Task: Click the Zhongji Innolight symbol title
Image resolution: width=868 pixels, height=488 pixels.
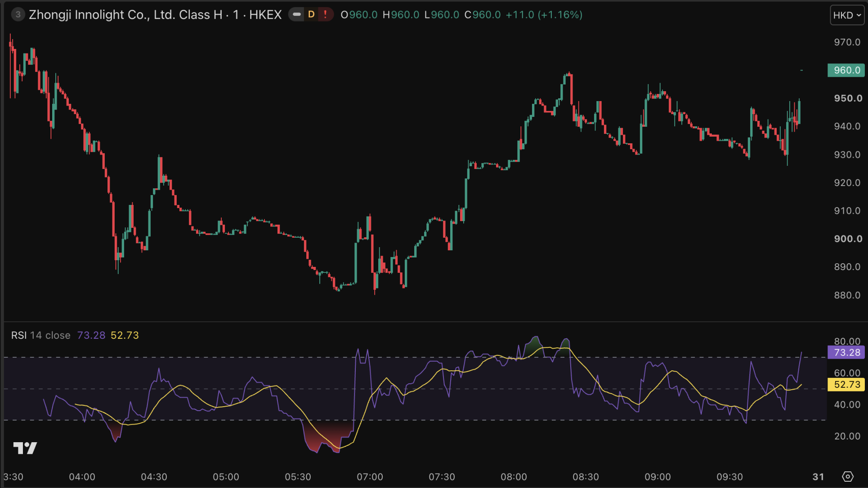Action: 155,15
